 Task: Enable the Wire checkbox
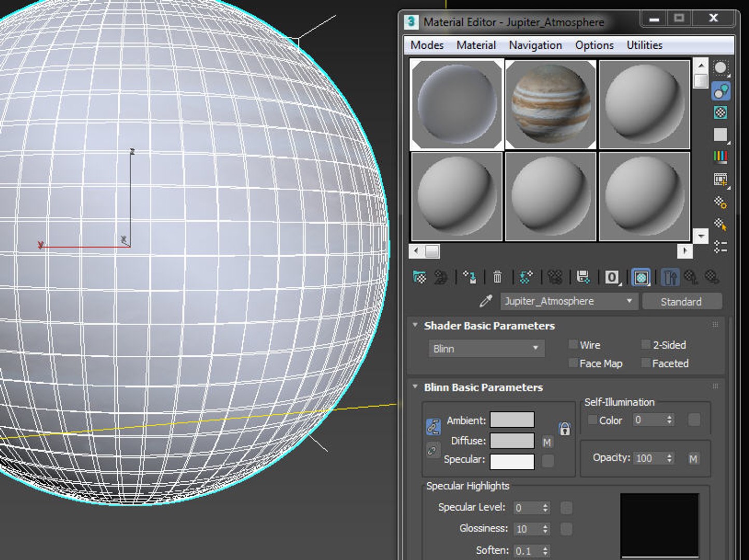click(573, 344)
